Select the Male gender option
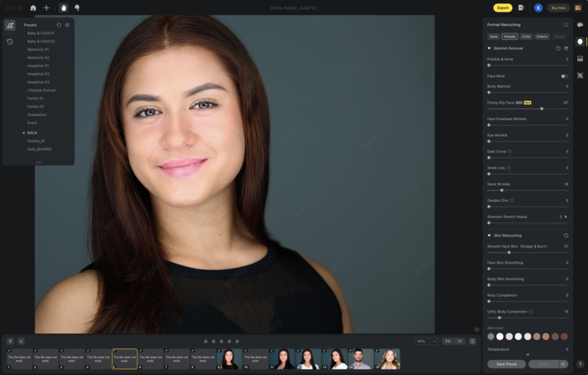588x375 pixels. click(494, 37)
